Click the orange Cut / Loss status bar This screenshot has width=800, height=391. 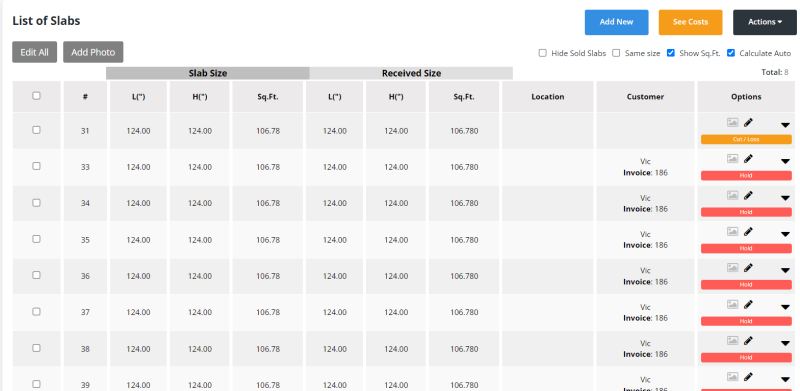click(746, 139)
